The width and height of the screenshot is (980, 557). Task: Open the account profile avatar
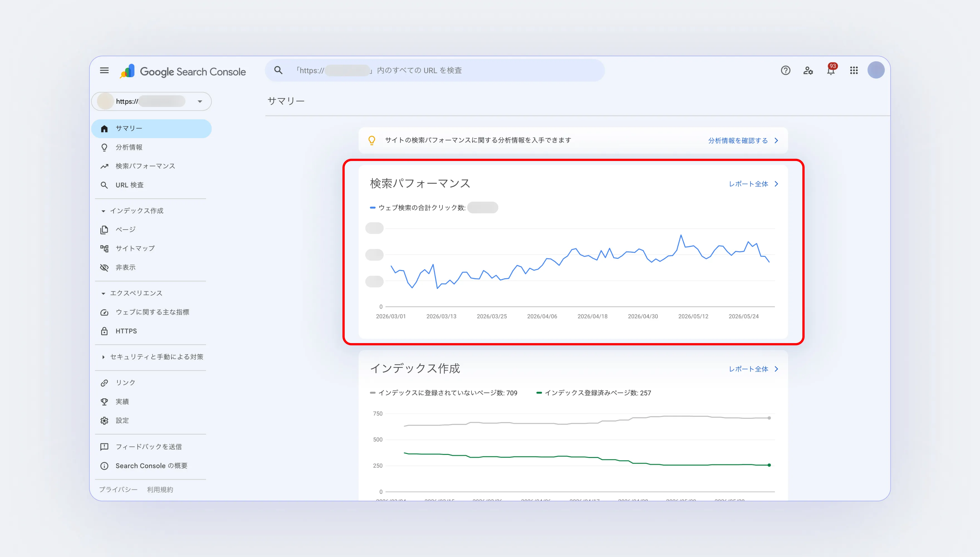point(876,70)
